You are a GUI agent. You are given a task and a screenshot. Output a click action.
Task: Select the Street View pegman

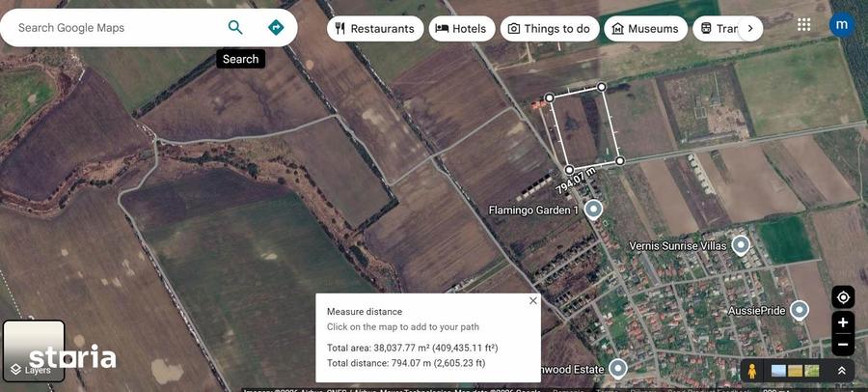coord(751,371)
